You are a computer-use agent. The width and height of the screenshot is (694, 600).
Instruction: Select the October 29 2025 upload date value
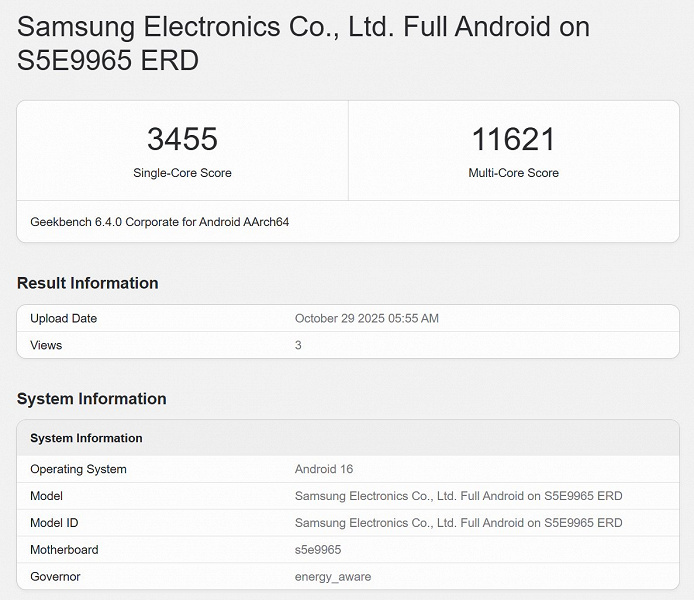367,319
